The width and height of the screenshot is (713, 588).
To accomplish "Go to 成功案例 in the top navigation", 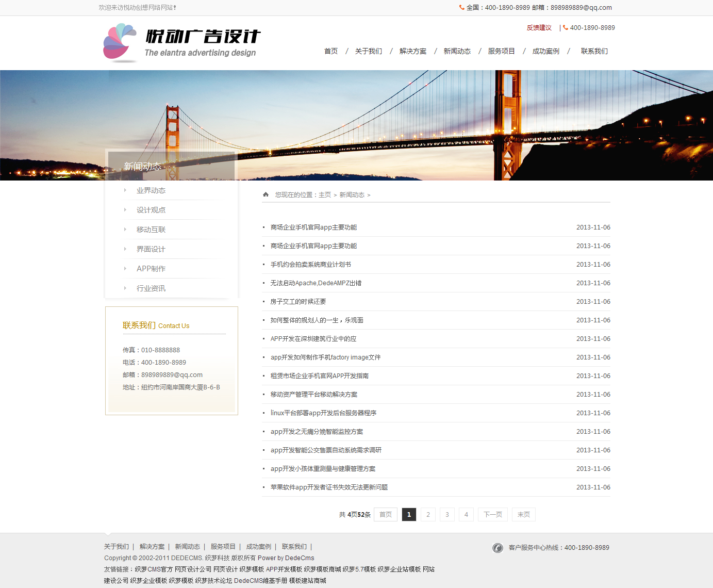I will click(545, 51).
